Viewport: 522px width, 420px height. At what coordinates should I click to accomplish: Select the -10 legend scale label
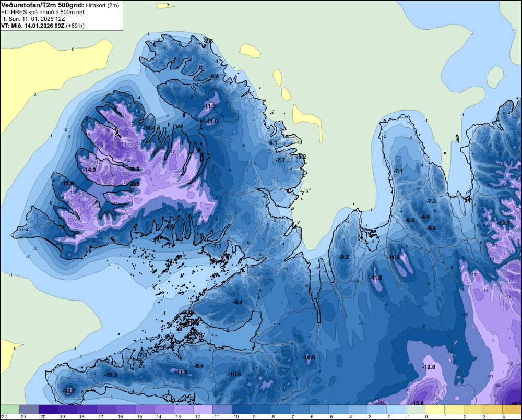(235, 417)
